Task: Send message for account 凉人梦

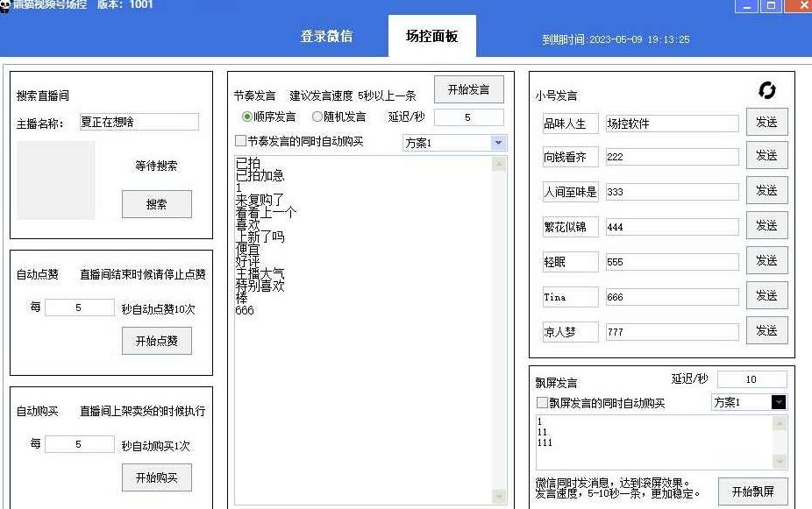Action: [766, 332]
